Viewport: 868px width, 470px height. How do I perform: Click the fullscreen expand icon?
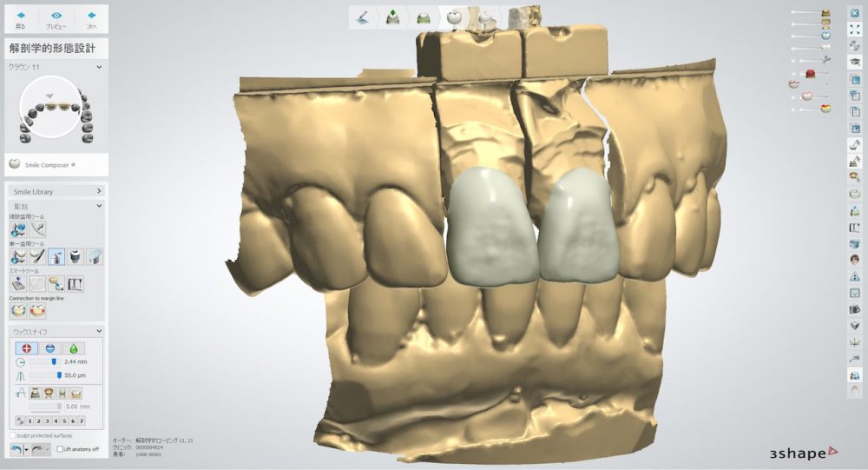pos(855,29)
